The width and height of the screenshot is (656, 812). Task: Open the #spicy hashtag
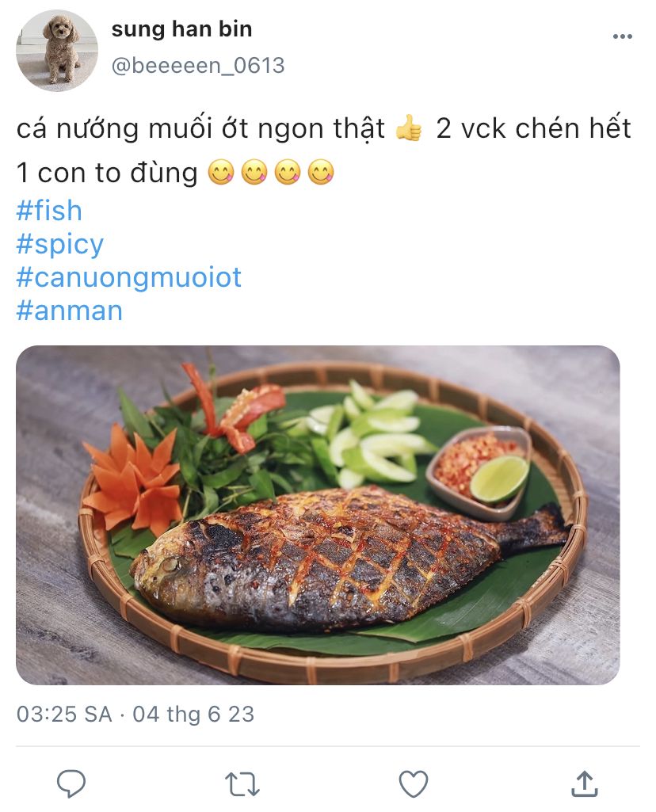[x=60, y=245]
